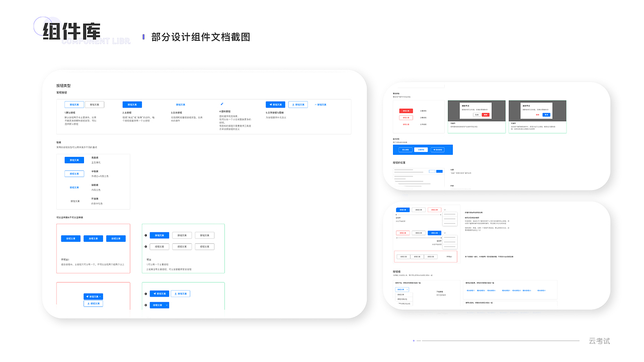Click outlined 取消 button in first dialog

click(x=476, y=115)
